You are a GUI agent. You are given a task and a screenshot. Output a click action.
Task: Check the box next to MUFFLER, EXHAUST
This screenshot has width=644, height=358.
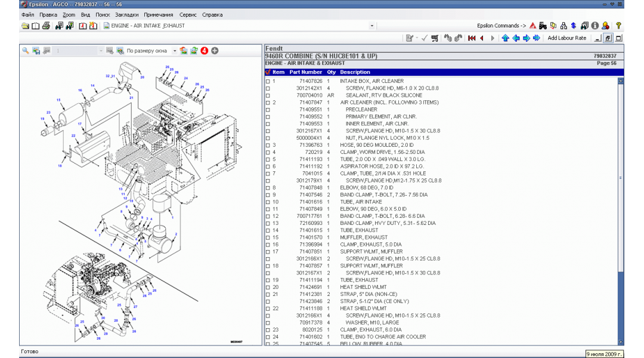tap(267, 237)
